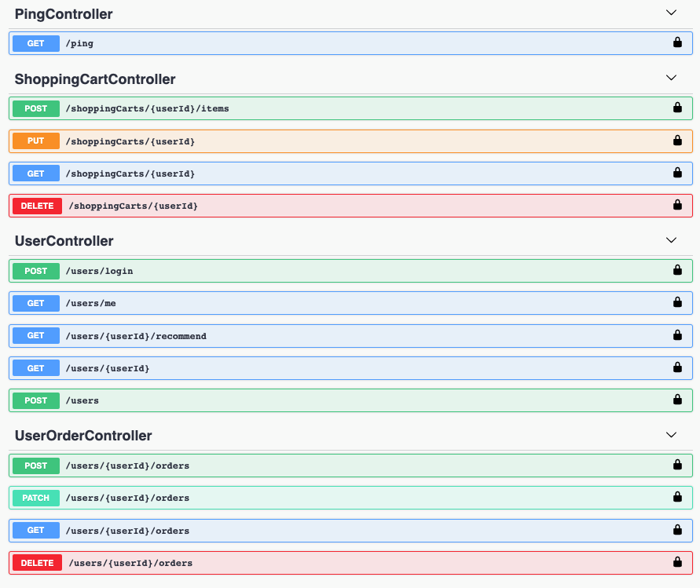Click lock icon on DELETE /users/{userId}/orders

pos(676,562)
